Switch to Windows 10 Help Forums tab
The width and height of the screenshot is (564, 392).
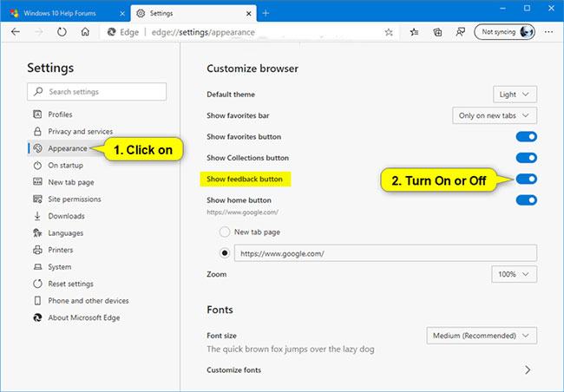tap(66, 13)
